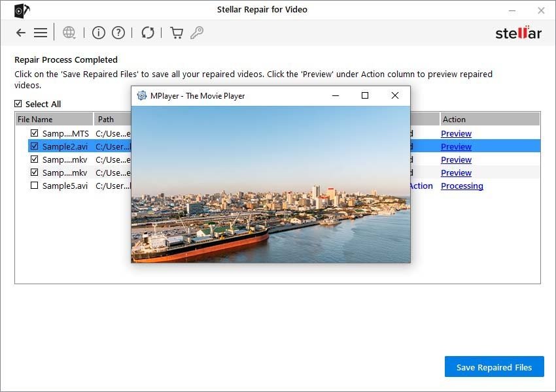Uncheck the Sample2.avi checkbox
The height and width of the screenshot is (392, 556).
pos(34,146)
